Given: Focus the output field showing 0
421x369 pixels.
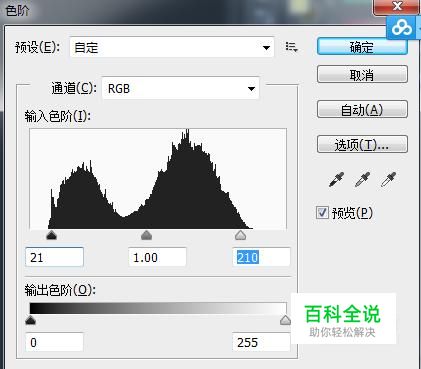Looking at the screenshot, I should (x=54, y=342).
